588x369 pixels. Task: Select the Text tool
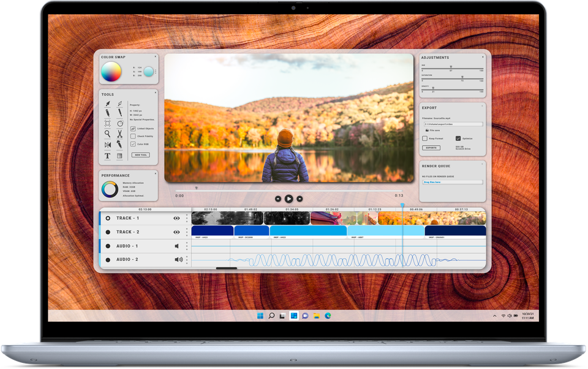tap(108, 156)
